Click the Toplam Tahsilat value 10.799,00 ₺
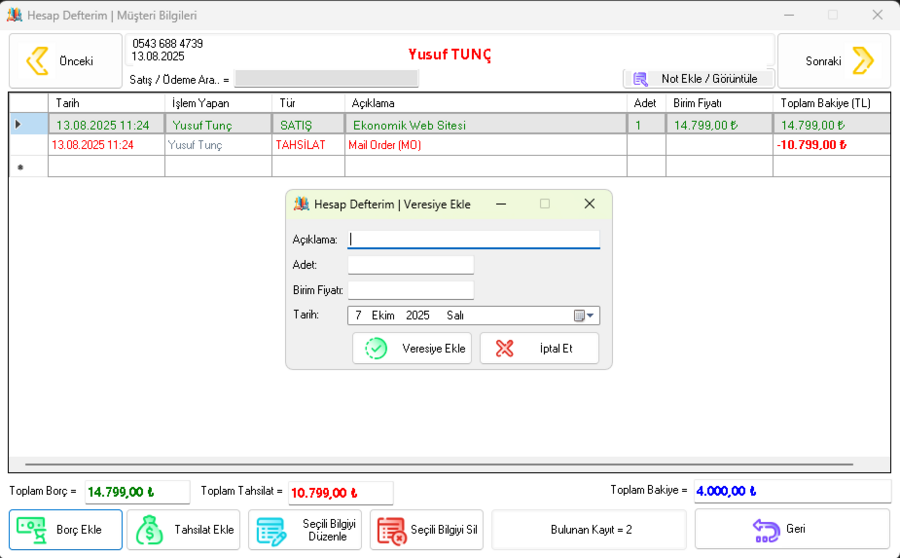The height and width of the screenshot is (558, 900). pyautogui.click(x=340, y=493)
